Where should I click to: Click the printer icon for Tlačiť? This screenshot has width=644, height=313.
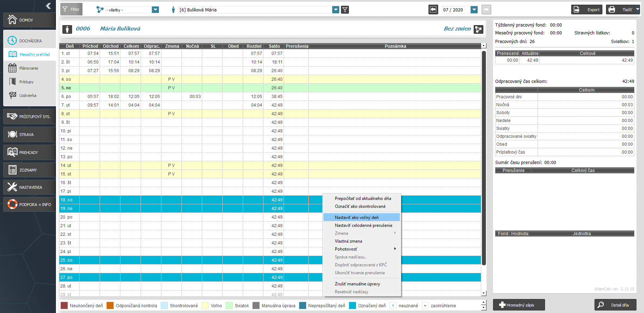[612, 10]
